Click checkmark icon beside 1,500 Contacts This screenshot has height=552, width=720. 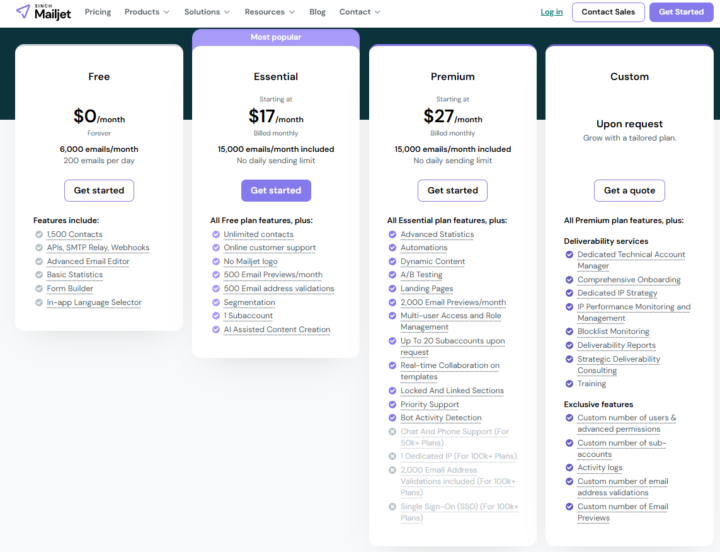(x=39, y=234)
